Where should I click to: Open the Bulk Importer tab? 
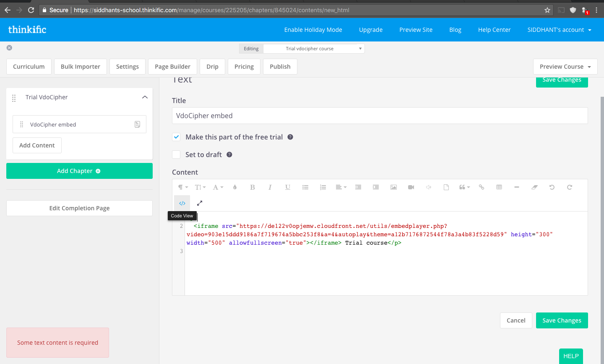(81, 67)
